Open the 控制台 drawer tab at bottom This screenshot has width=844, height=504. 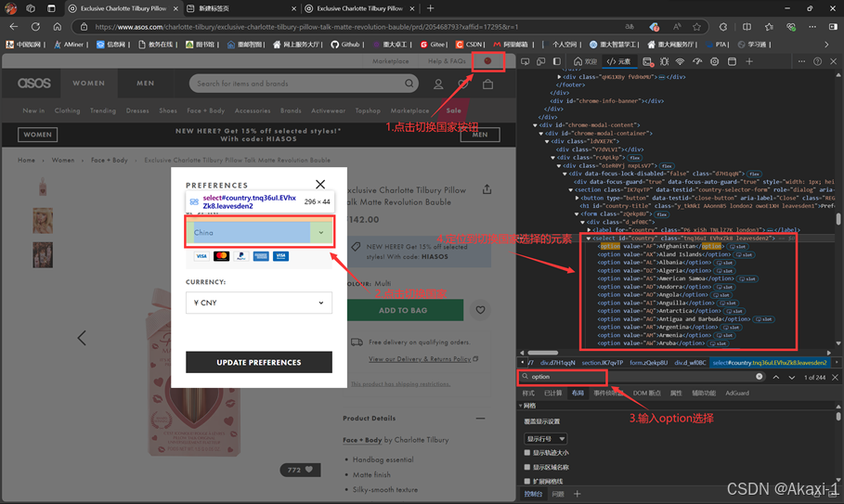pyautogui.click(x=533, y=494)
